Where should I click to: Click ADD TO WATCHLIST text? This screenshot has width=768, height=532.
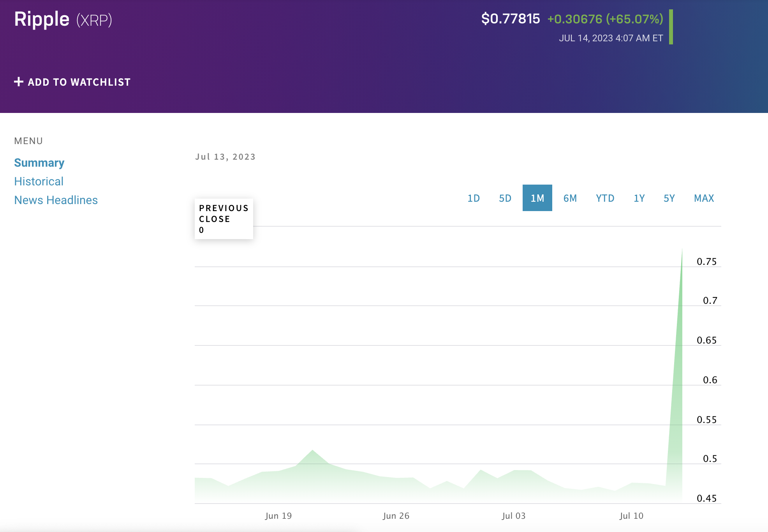tap(79, 82)
